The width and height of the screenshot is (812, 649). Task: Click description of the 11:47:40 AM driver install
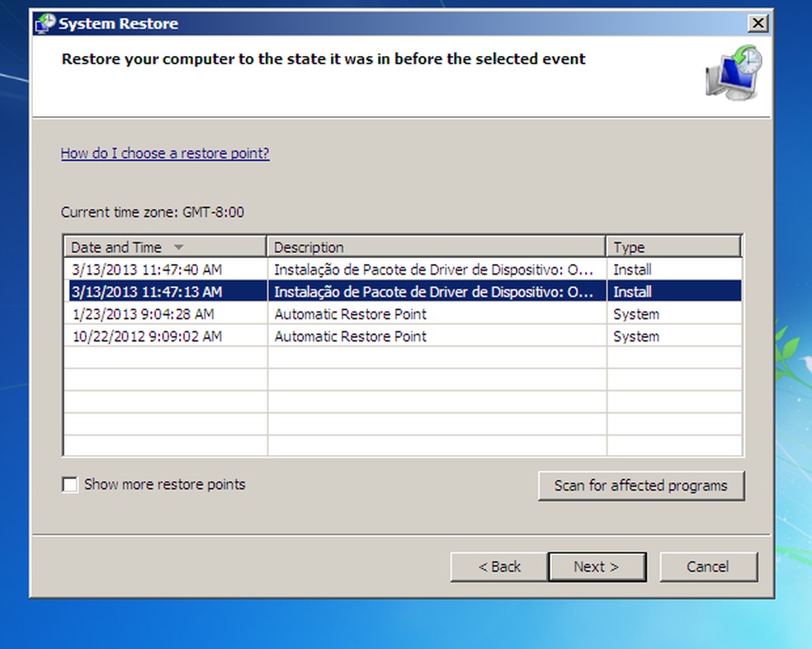tap(433, 270)
